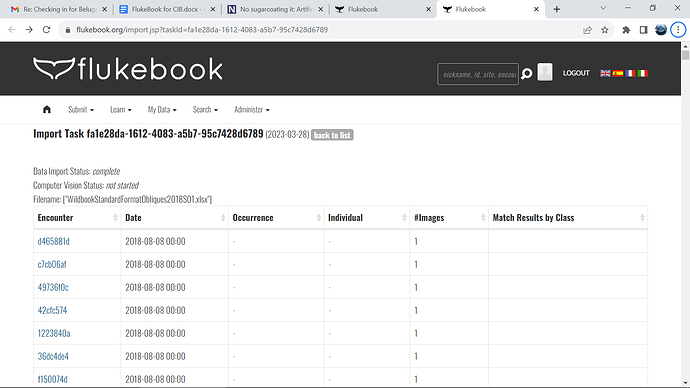Open the user profile avatar in header
This screenshot has height=388, width=690.
[545, 72]
